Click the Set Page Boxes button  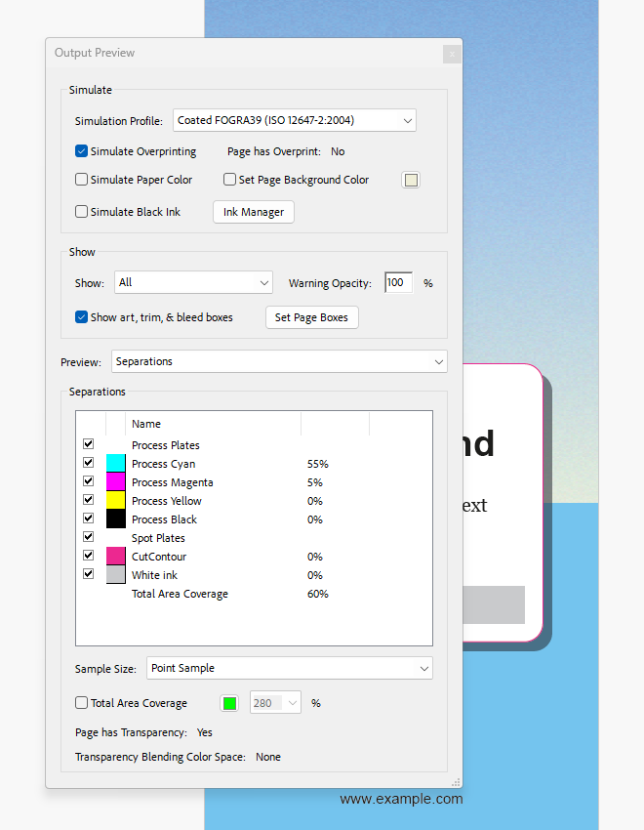tap(311, 317)
